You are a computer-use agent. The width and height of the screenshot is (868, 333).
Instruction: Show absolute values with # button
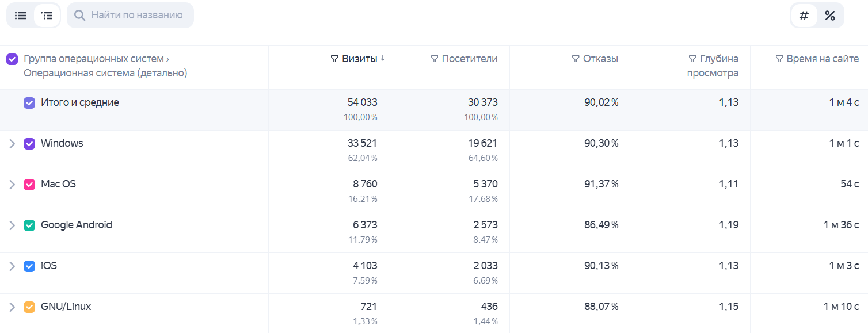tap(804, 16)
